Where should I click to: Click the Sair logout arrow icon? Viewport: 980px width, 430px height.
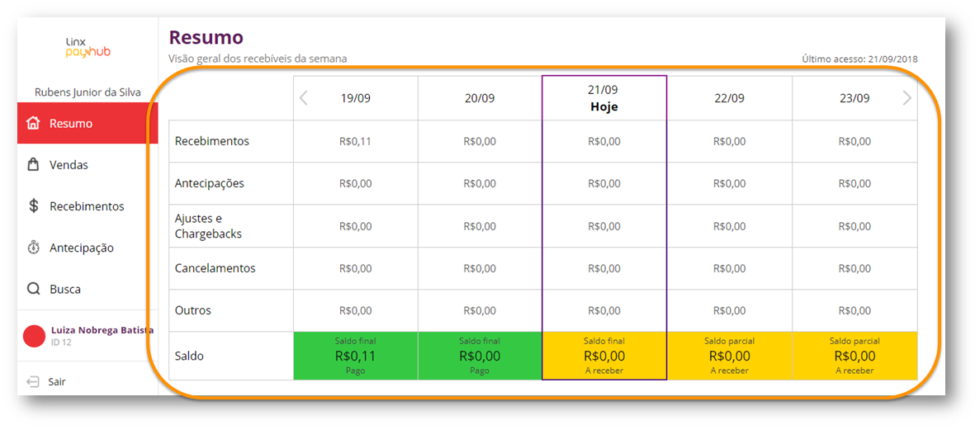(33, 381)
